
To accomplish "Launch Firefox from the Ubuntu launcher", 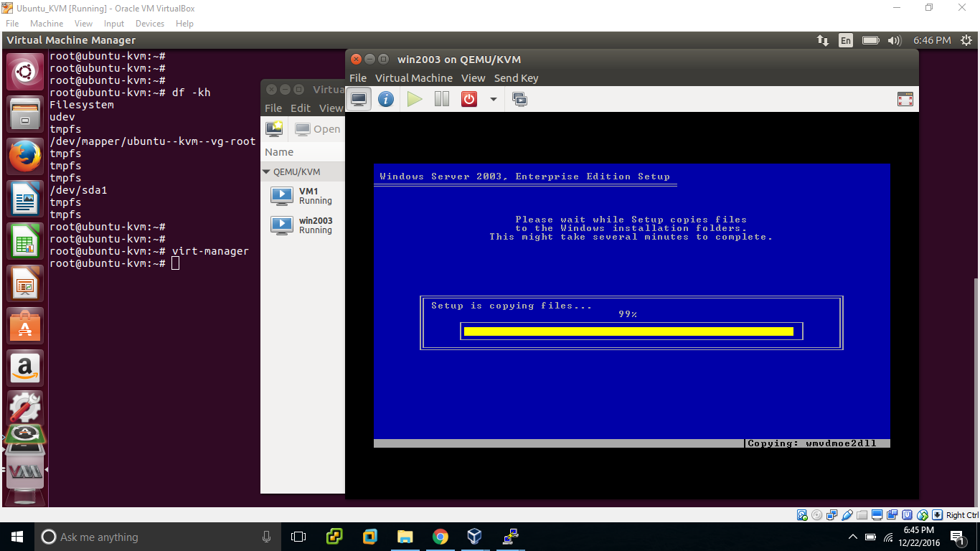I will tap(25, 156).
